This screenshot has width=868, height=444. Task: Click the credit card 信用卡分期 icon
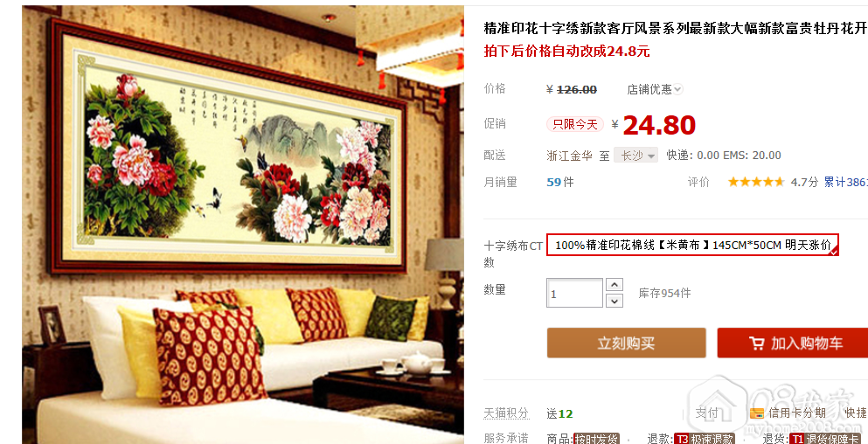(x=757, y=413)
